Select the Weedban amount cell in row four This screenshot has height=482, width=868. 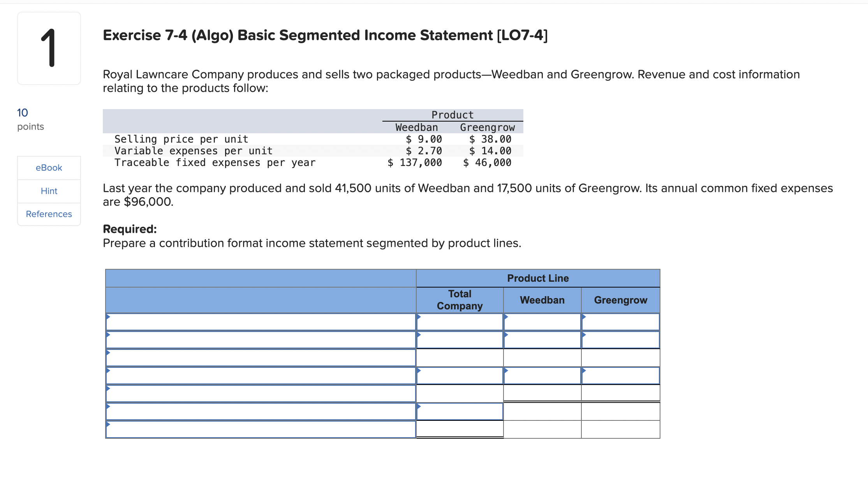[542, 376]
